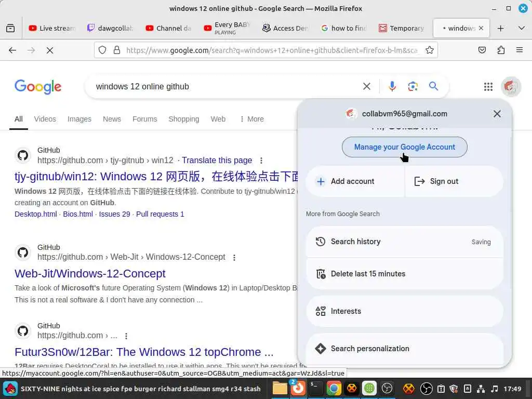
Task: Open the file manager folder in taskbar
Action: point(280,389)
